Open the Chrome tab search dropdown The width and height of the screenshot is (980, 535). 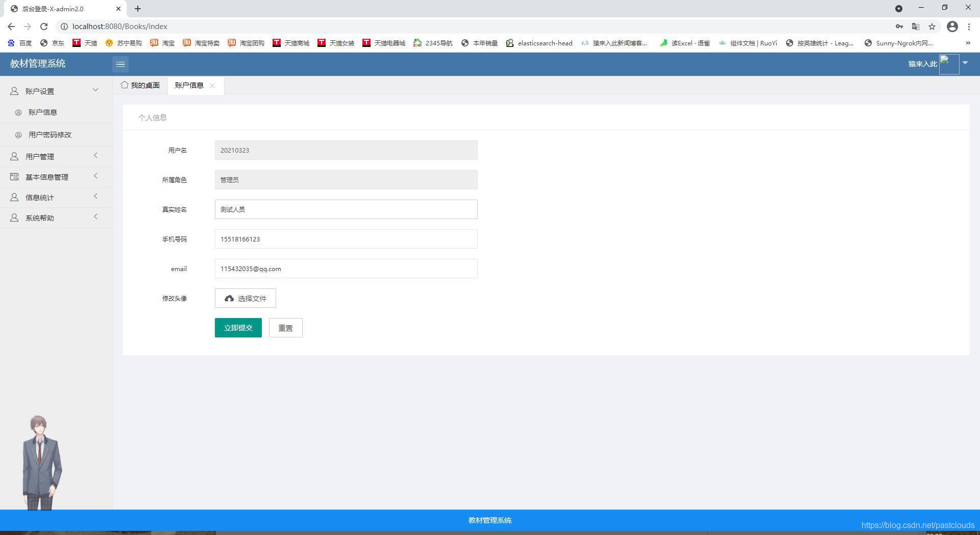899,9
